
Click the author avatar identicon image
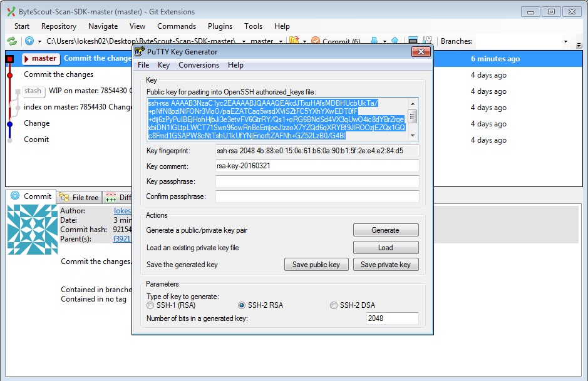click(33, 230)
